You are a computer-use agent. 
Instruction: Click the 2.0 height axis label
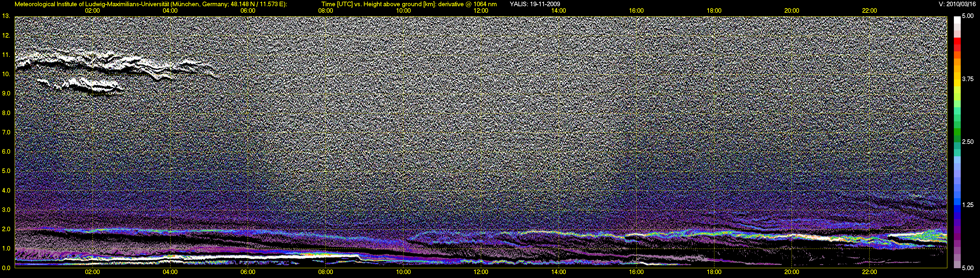pos(6,229)
